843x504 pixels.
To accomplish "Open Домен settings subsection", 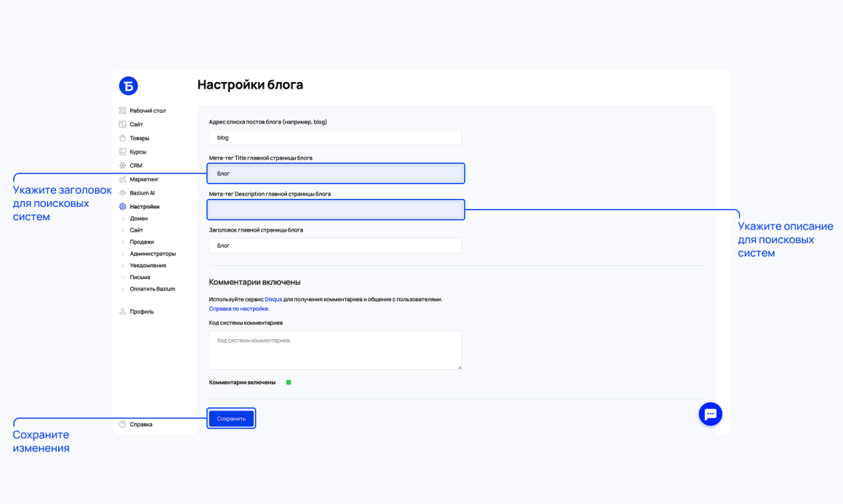I will (139, 219).
